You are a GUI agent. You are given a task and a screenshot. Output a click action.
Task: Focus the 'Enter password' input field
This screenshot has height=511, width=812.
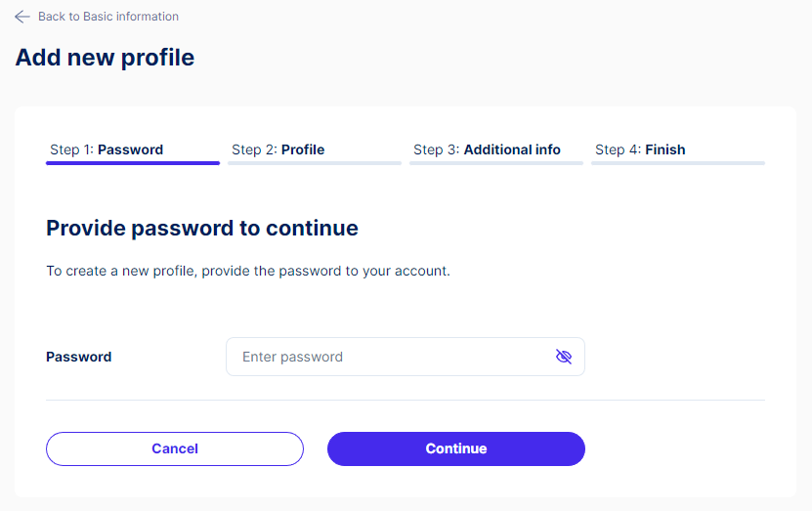(405, 357)
